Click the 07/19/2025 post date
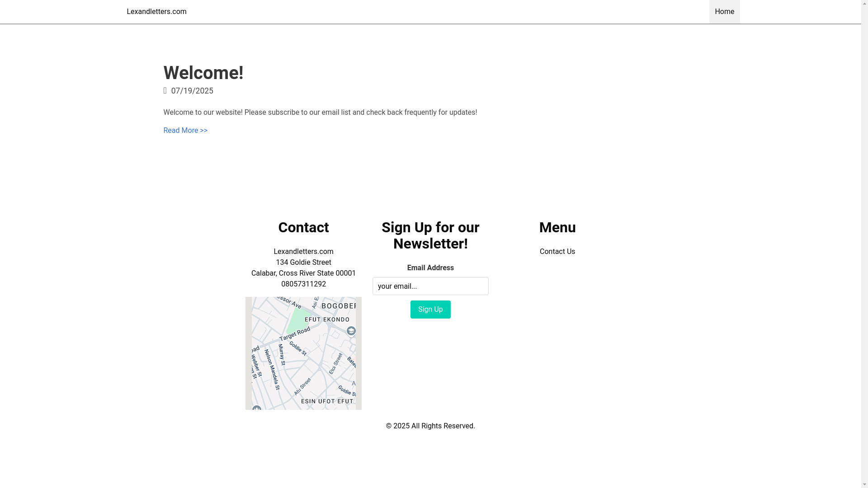 (192, 91)
